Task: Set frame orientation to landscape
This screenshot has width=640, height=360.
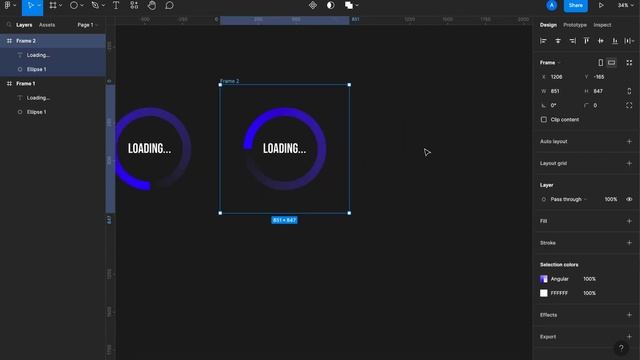Action: (611, 62)
